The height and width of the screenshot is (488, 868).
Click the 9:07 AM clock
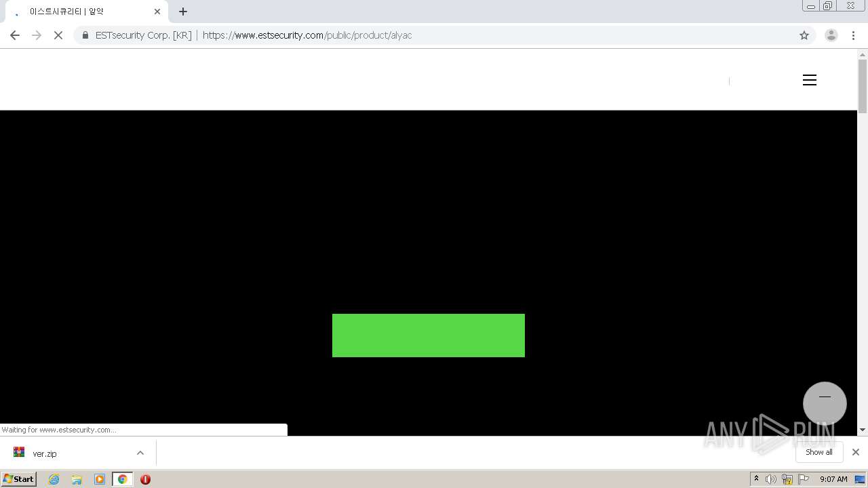(x=833, y=479)
